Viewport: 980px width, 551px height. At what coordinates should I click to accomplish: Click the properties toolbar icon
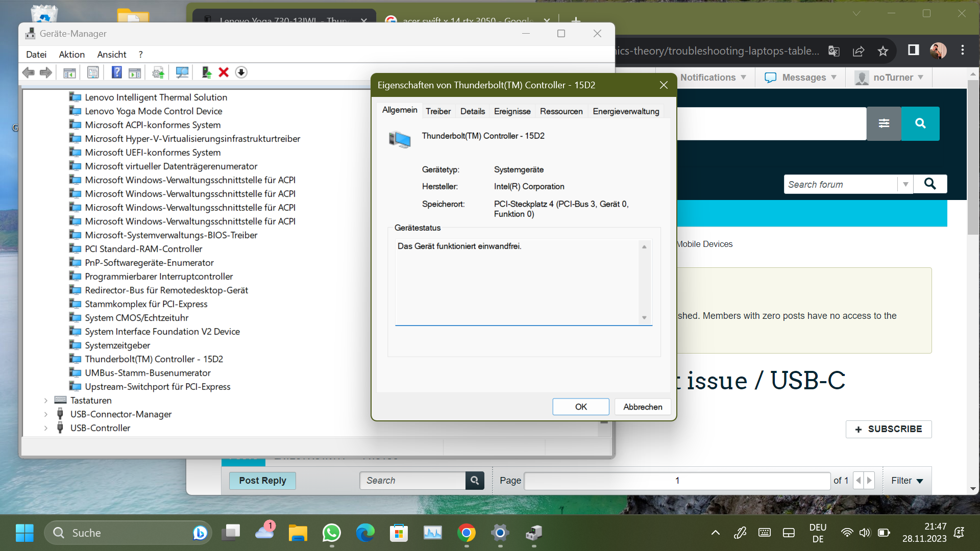click(93, 72)
